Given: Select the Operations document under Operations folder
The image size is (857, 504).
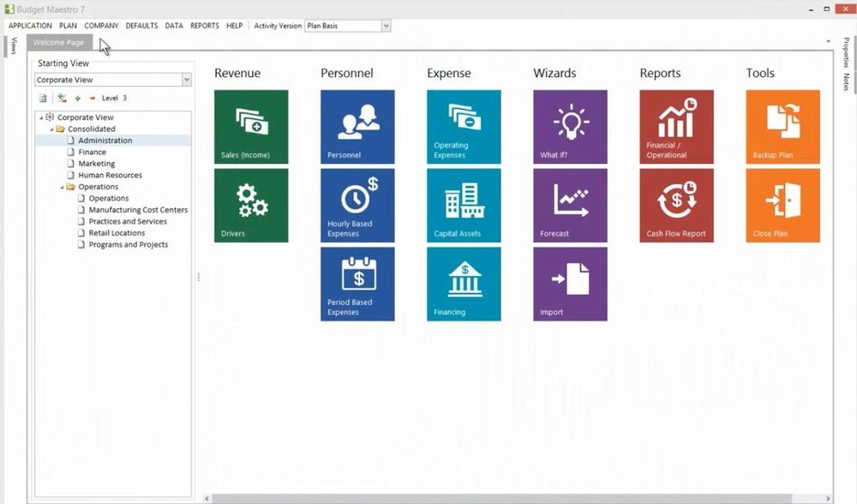Looking at the screenshot, I should [x=108, y=199].
